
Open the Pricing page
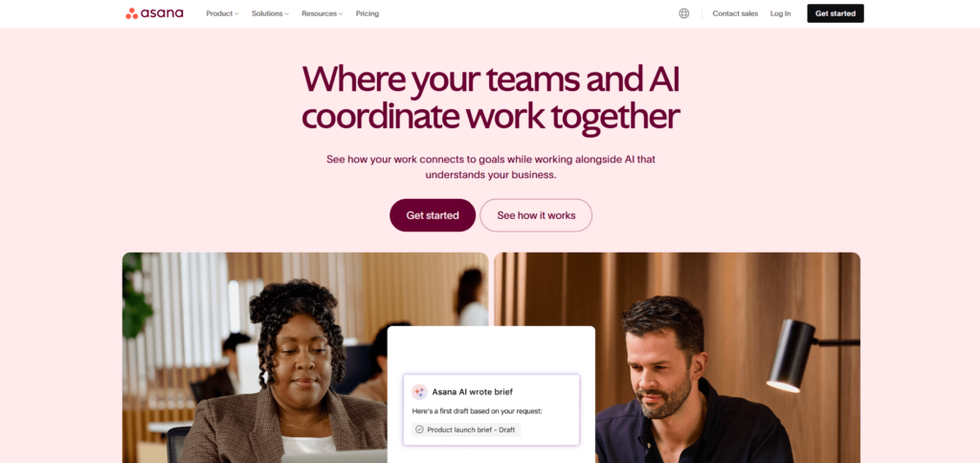(367, 13)
